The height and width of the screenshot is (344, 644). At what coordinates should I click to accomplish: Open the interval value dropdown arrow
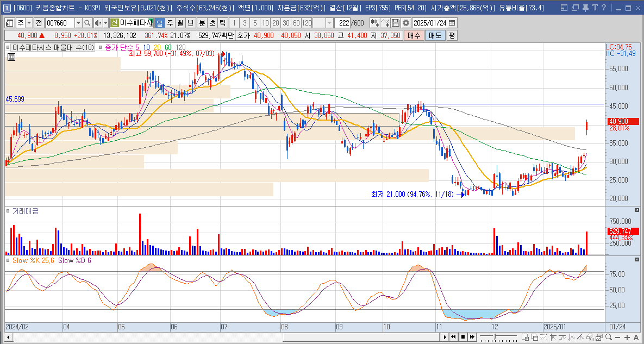coord(329,23)
